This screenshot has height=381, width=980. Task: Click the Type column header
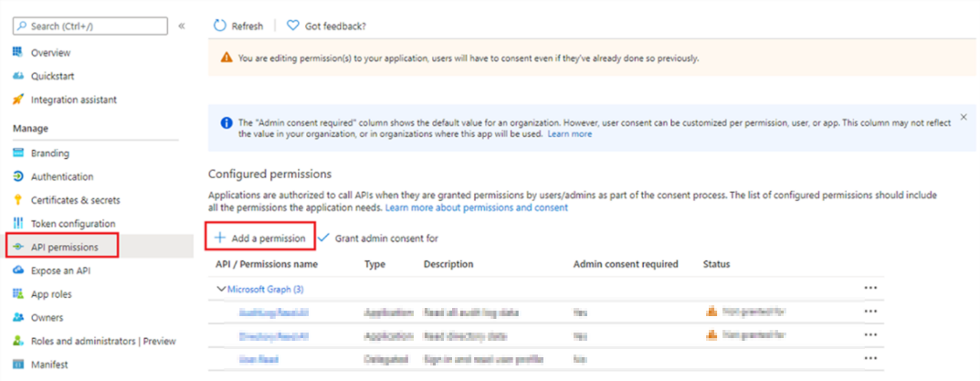(x=375, y=264)
